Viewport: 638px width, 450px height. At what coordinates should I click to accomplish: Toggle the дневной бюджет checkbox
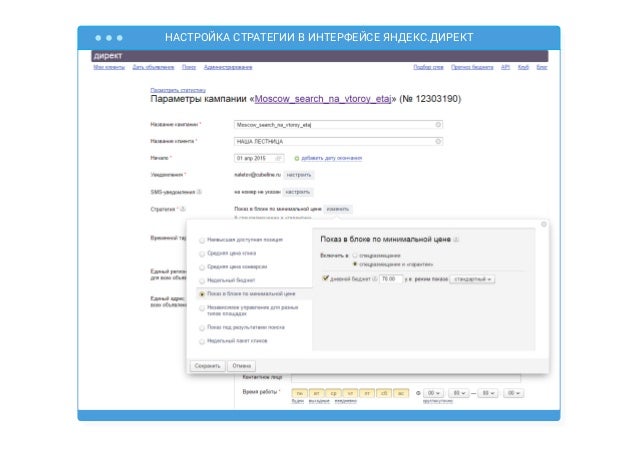pyautogui.click(x=325, y=278)
